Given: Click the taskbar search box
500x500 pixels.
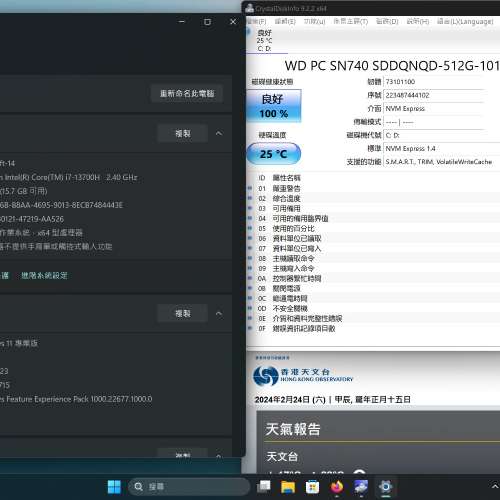Looking at the screenshot, I should coord(189,487).
